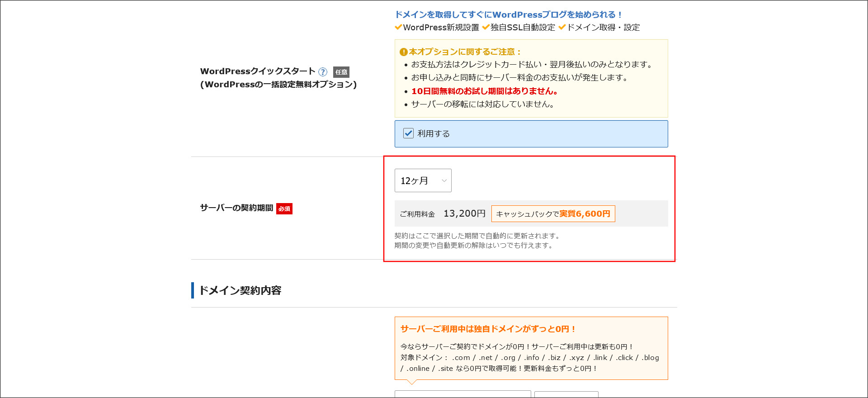Click the orange warning icon beside 本オプションに関するご注意
This screenshot has width=868, height=398.
pos(403,52)
